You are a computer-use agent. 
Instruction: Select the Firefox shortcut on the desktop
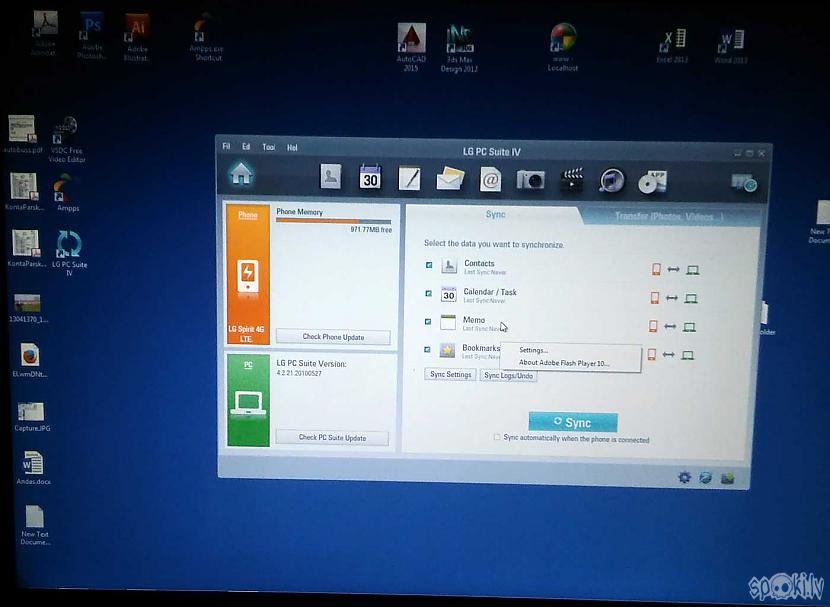pyautogui.click(x=30, y=360)
